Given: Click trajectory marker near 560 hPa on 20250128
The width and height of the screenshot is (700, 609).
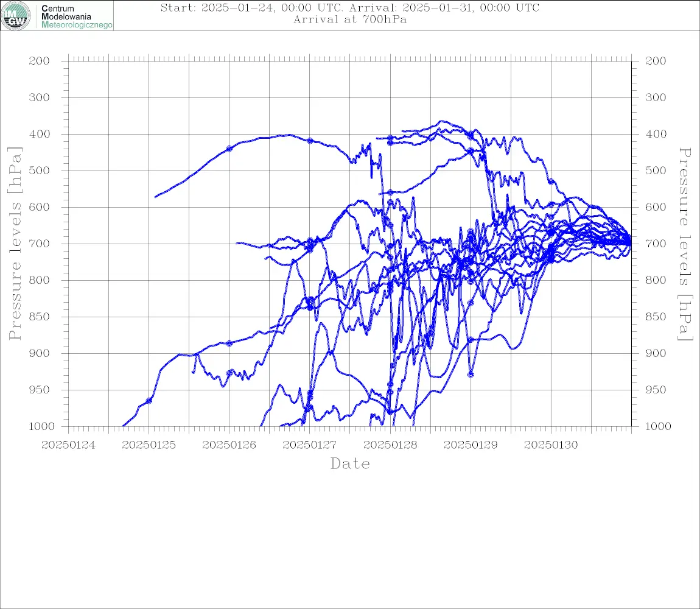Looking at the screenshot, I should pos(390,192).
